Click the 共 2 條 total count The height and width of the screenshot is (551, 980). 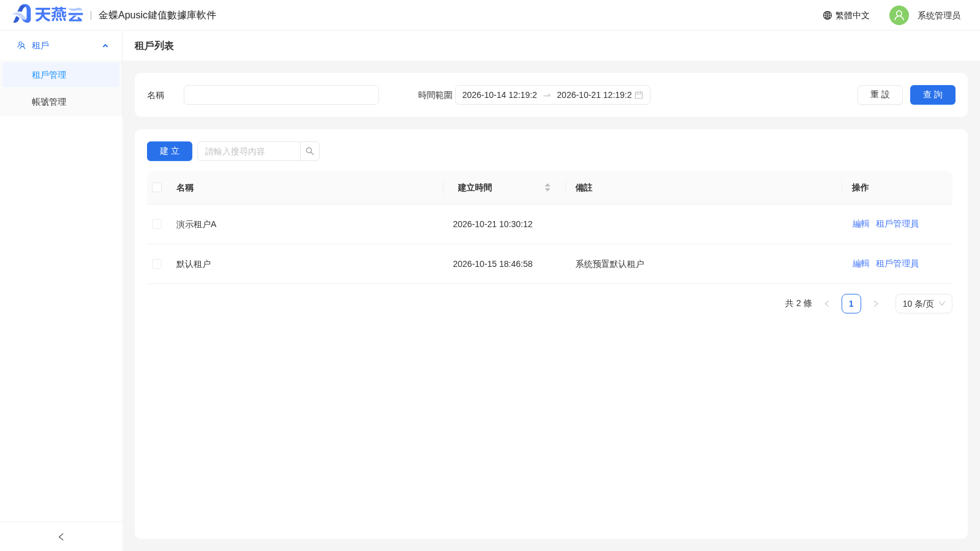(x=798, y=304)
